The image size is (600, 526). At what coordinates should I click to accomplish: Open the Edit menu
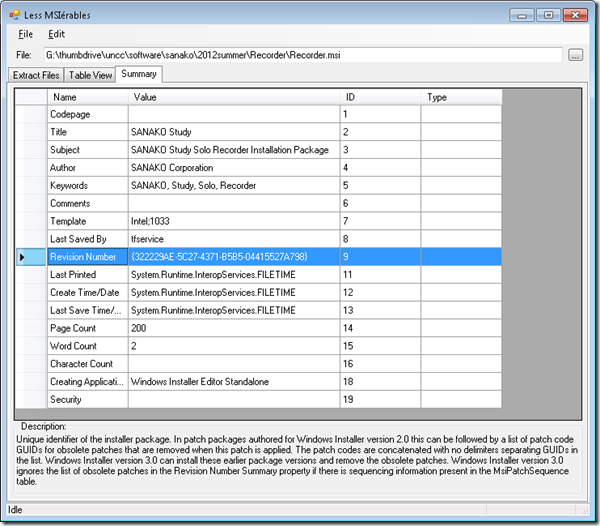tap(56, 34)
